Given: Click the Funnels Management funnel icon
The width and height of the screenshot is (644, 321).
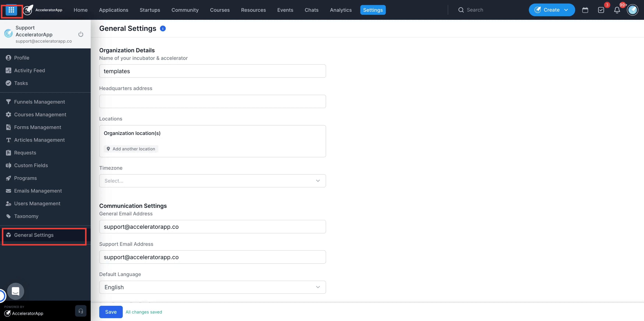Looking at the screenshot, I should click(x=8, y=102).
